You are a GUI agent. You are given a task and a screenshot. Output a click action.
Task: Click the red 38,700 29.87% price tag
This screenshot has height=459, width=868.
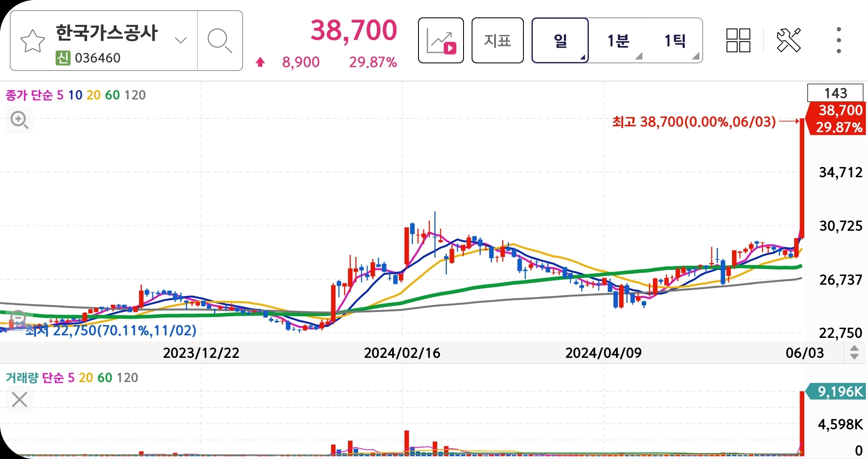[x=836, y=119]
